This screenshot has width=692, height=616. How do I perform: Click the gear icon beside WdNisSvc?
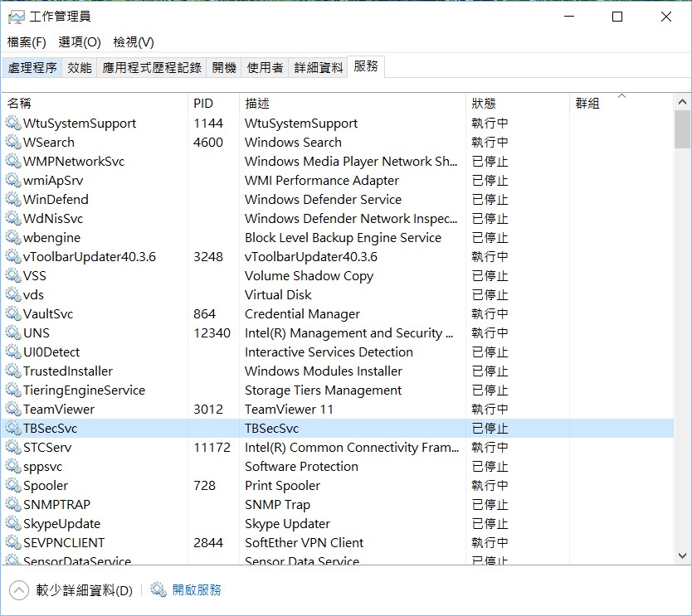pyautogui.click(x=13, y=218)
